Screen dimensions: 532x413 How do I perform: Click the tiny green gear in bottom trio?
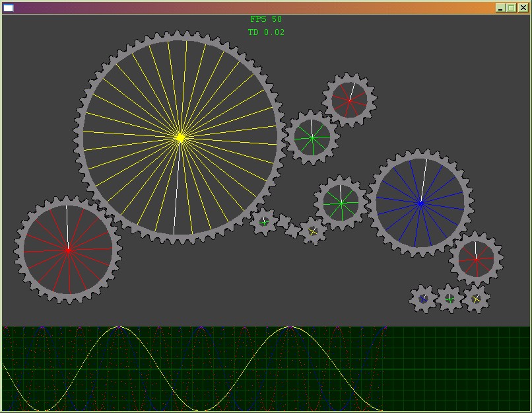(449, 299)
